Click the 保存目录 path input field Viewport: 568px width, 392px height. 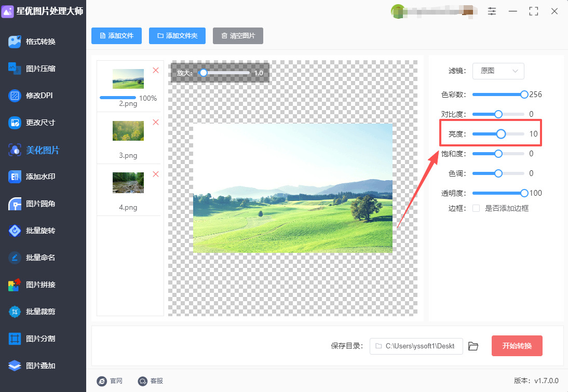416,346
